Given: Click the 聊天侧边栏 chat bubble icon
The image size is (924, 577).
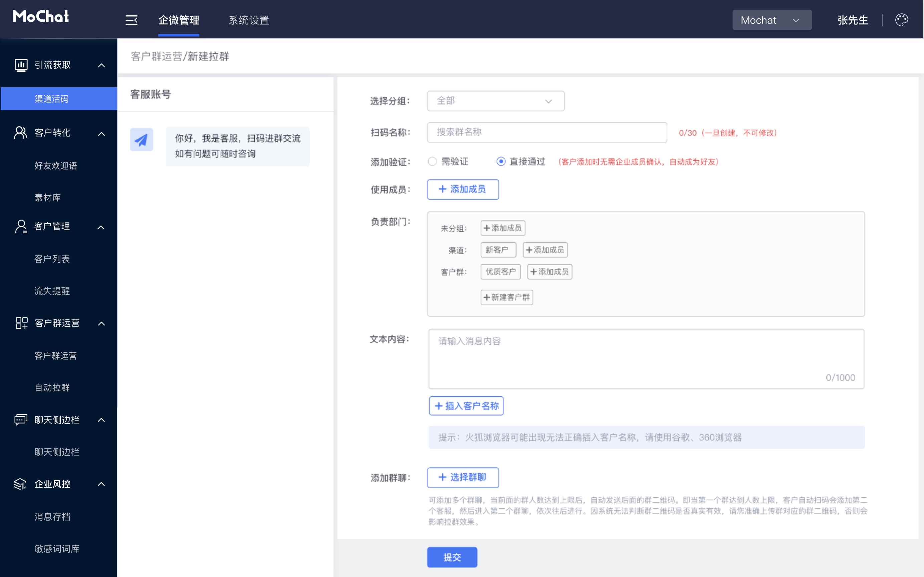Looking at the screenshot, I should [x=21, y=420].
